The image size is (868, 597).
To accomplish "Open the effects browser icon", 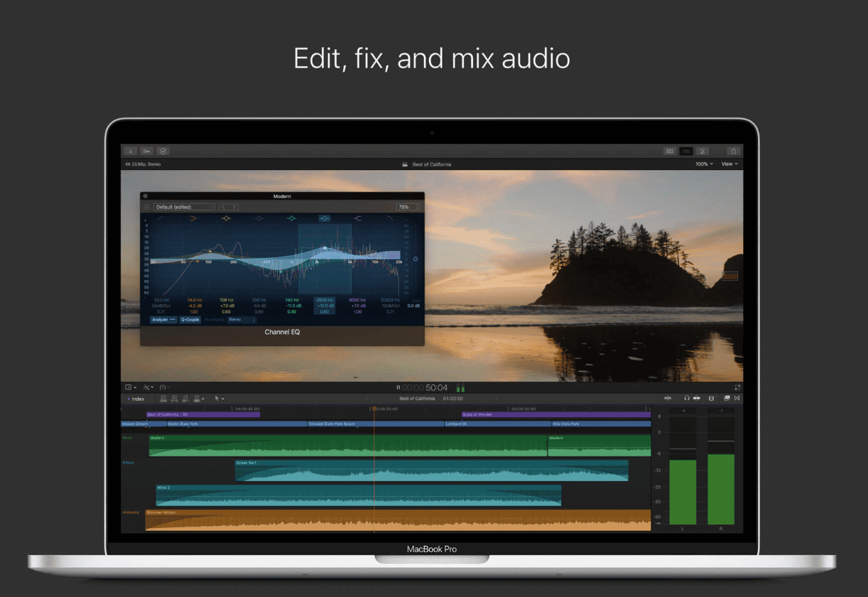I will point(727,399).
